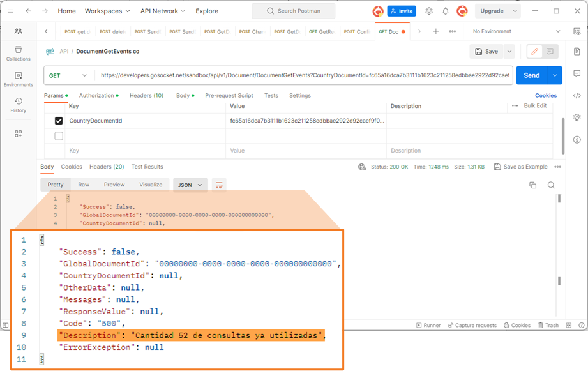
Task: Switch to the Authorization tab
Action: pos(98,96)
